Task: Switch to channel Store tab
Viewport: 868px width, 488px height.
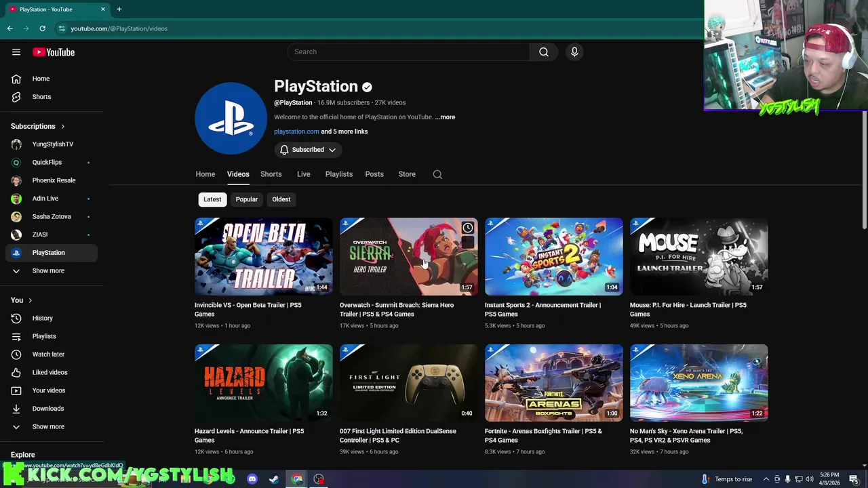Action: 407,174
